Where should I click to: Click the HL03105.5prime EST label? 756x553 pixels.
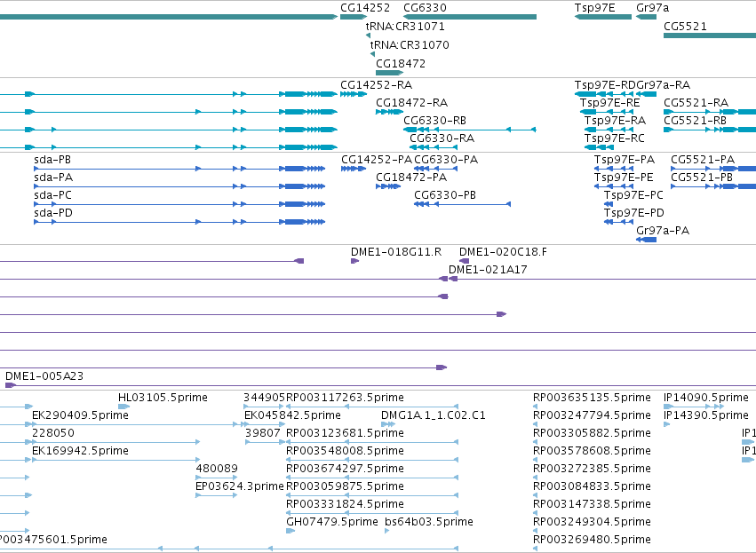click(x=163, y=398)
